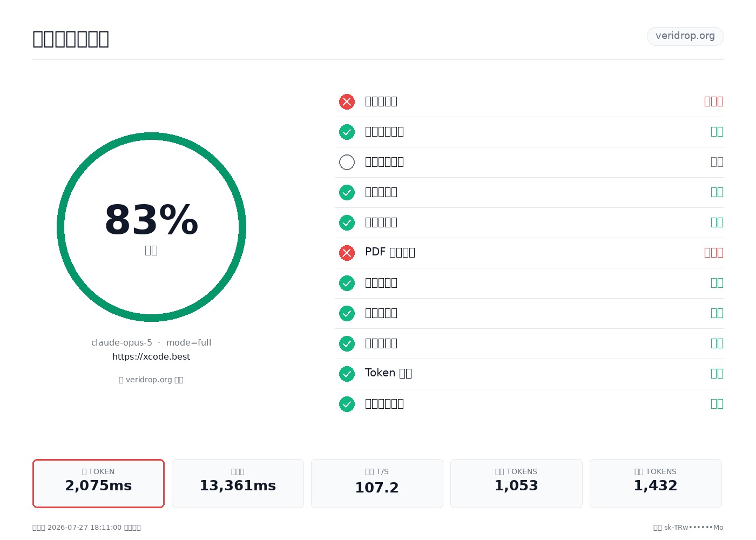This screenshot has width=756, height=540.
Task: Select the red-bordered 2,075ms TOKEN card
Action: click(98, 483)
